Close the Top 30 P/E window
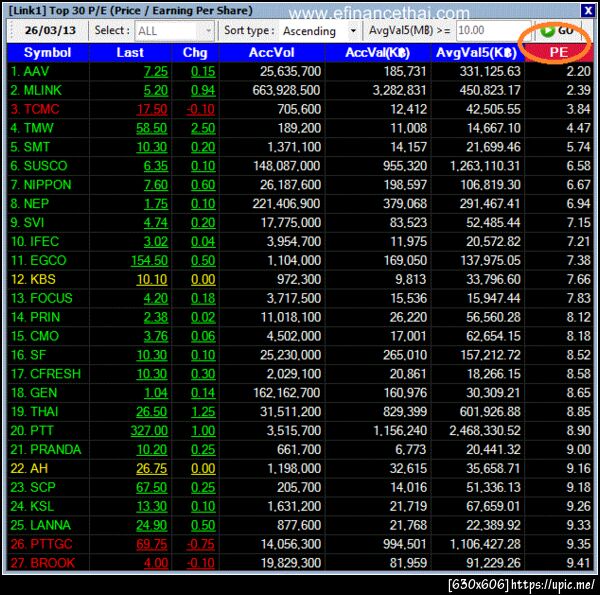The height and width of the screenshot is (595, 600). coord(587,10)
